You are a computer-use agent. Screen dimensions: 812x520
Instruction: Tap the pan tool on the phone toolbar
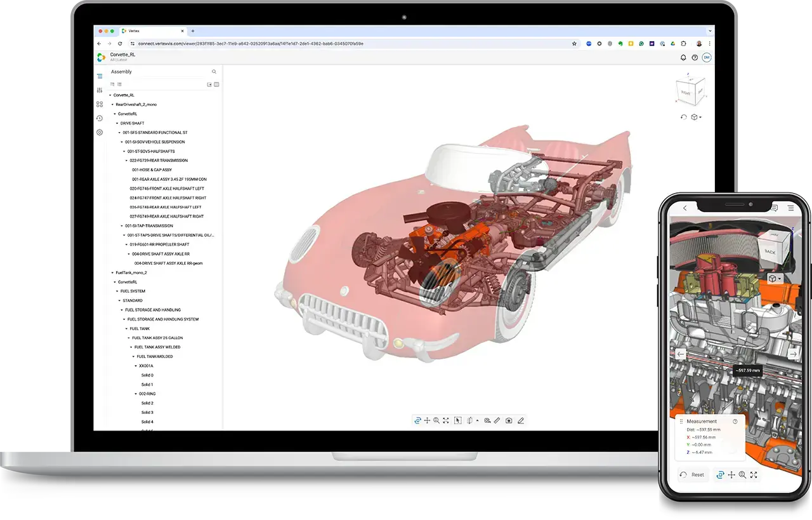pos(731,474)
